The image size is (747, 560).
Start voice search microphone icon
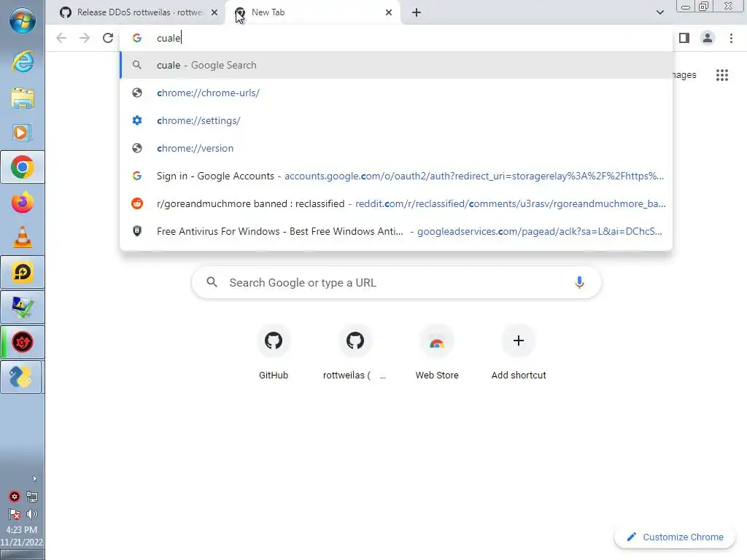(x=579, y=282)
